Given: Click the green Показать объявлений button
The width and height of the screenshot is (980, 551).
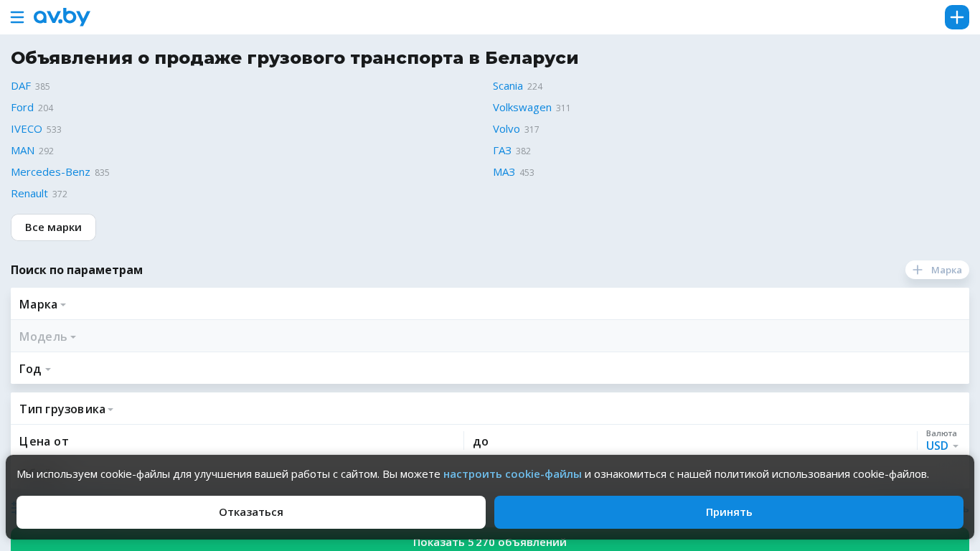Looking at the screenshot, I should point(489,543).
